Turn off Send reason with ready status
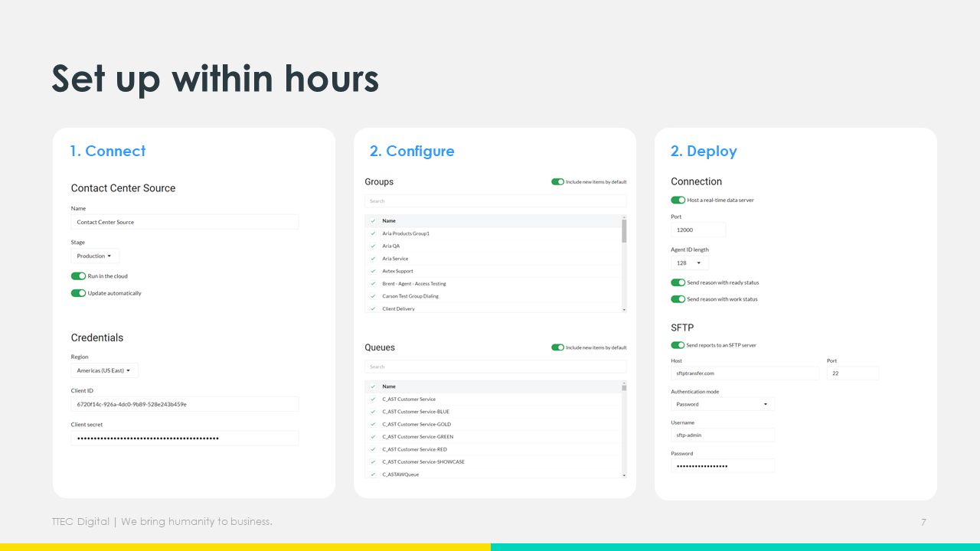Viewport: 980px width, 551px height. pos(678,282)
